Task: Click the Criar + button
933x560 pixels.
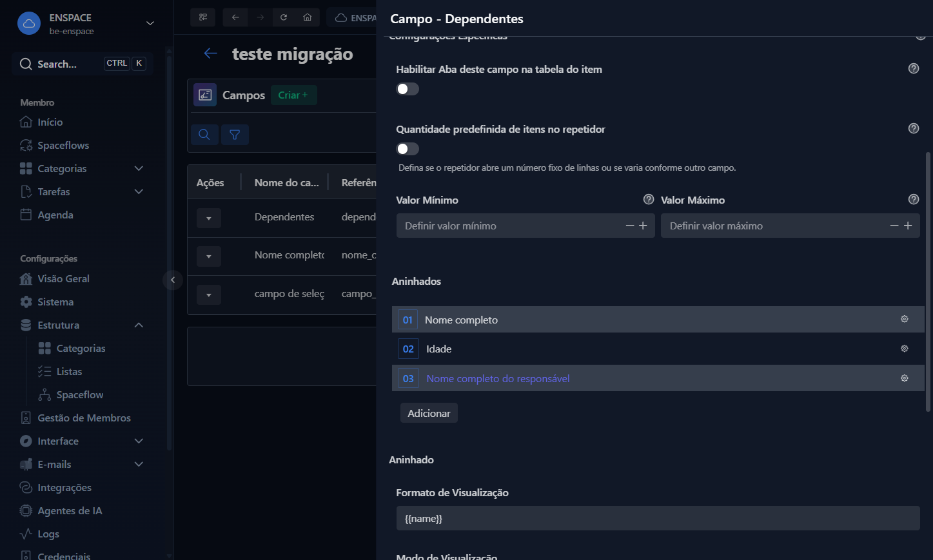Action: point(293,95)
